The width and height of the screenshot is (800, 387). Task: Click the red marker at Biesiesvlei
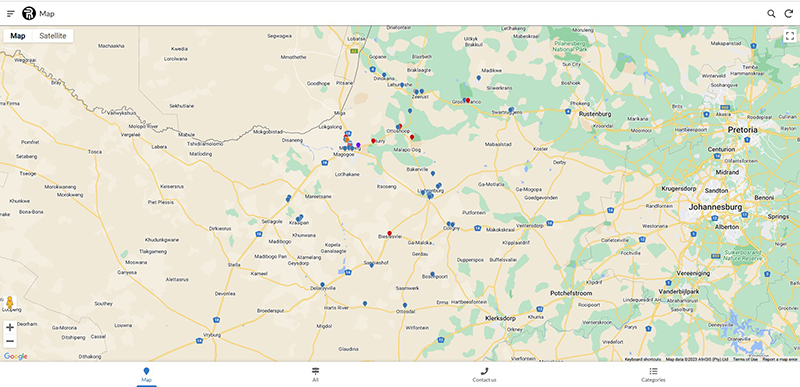[x=389, y=234]
